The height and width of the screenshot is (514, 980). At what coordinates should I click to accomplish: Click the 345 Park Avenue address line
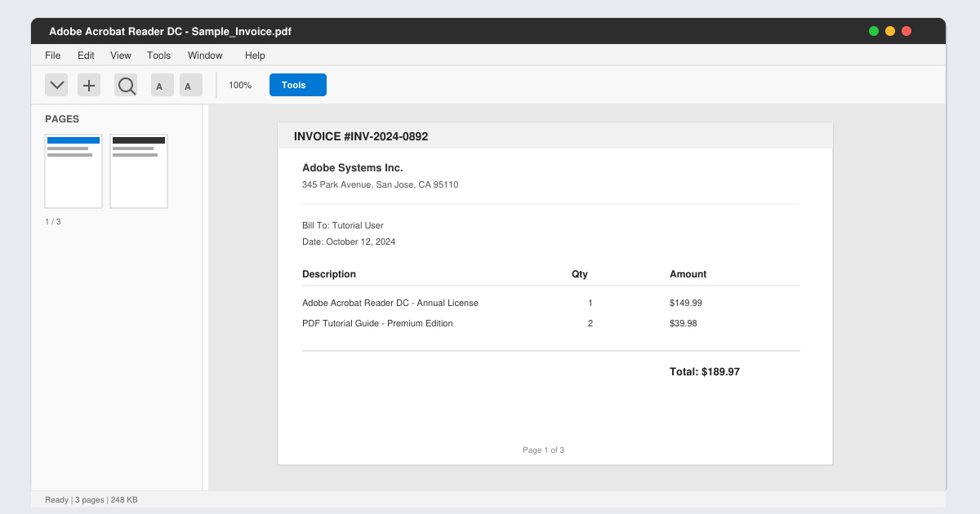(x=380, y=185)
